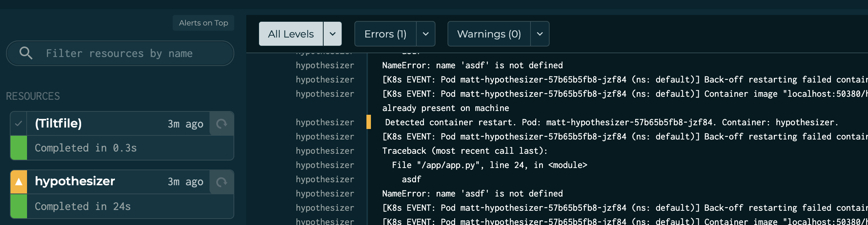Click the RESOURCES heading
The height and width of the screenshot is (225, 868).
click(33, 96)
